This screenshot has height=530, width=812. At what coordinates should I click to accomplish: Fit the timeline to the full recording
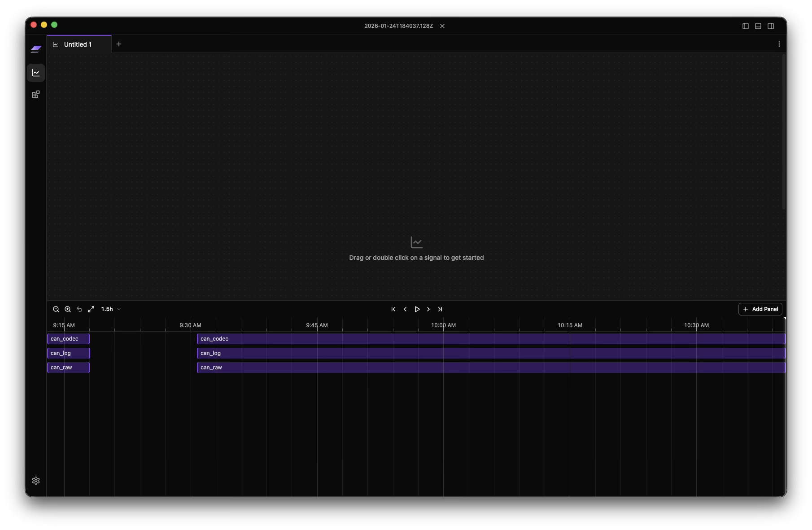(x=91, y=309)
